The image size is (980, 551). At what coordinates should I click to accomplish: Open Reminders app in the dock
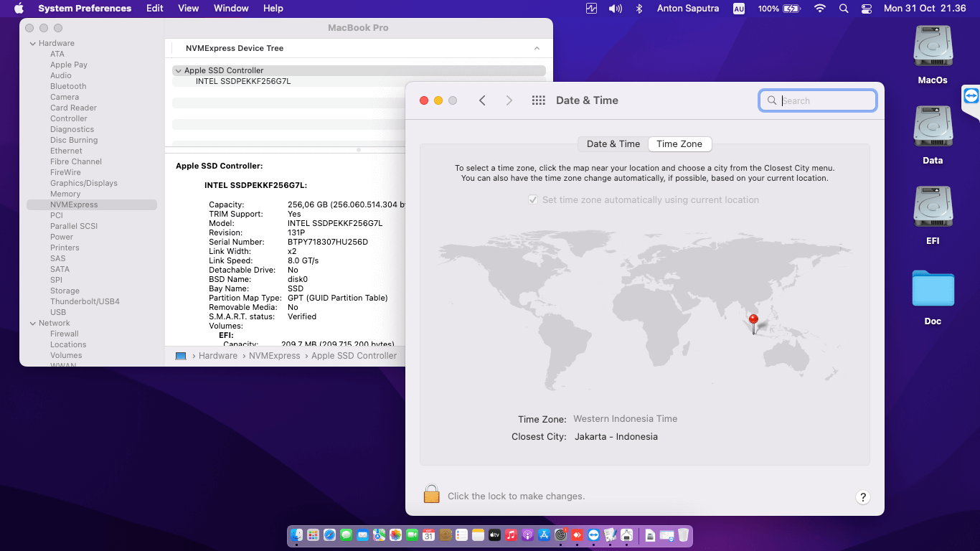[x=461, y=534]
